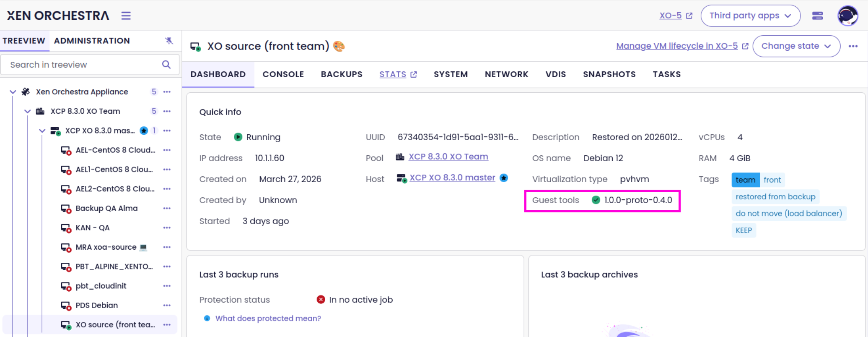This screenshot has width=868, height=337.
Task: Open the Network tab
Action: pos(506,74)
